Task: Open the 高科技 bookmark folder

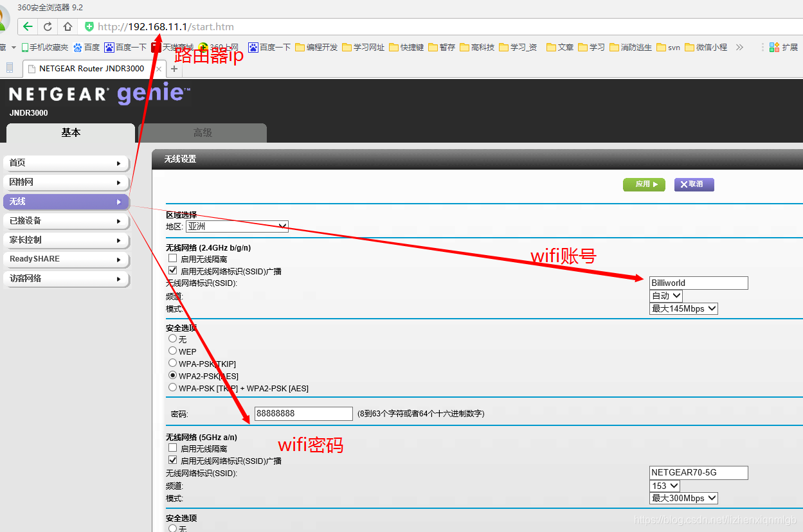Action: pyautogui.click(x=477, y=48)
